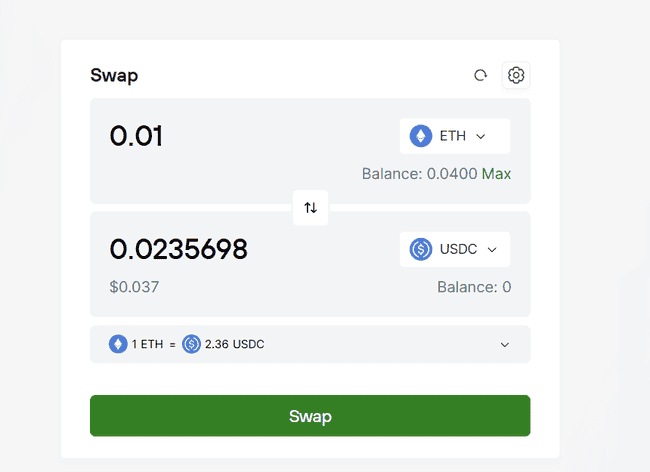Click the ETH token name label
This screenshot has width=650, height=472.
[x=452, y=136]
